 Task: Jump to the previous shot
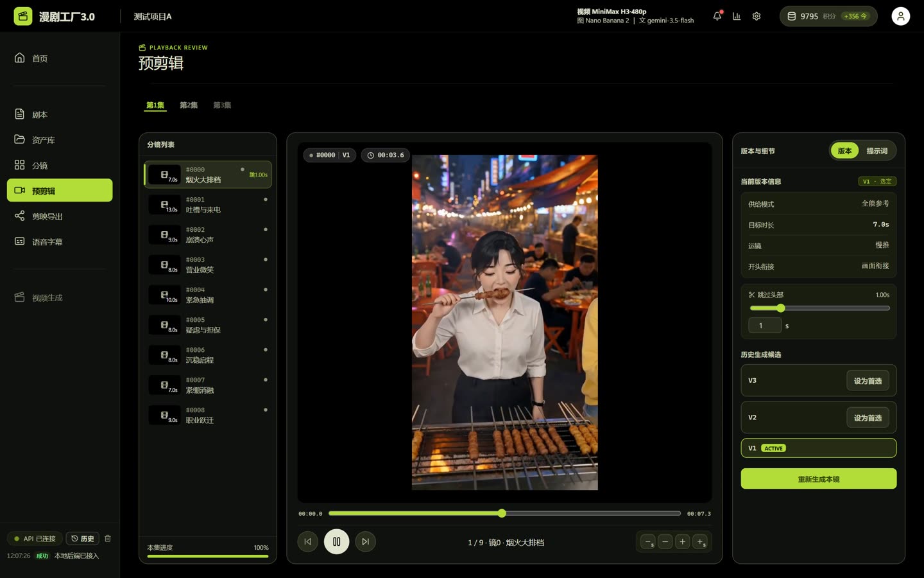coord(308,541)
